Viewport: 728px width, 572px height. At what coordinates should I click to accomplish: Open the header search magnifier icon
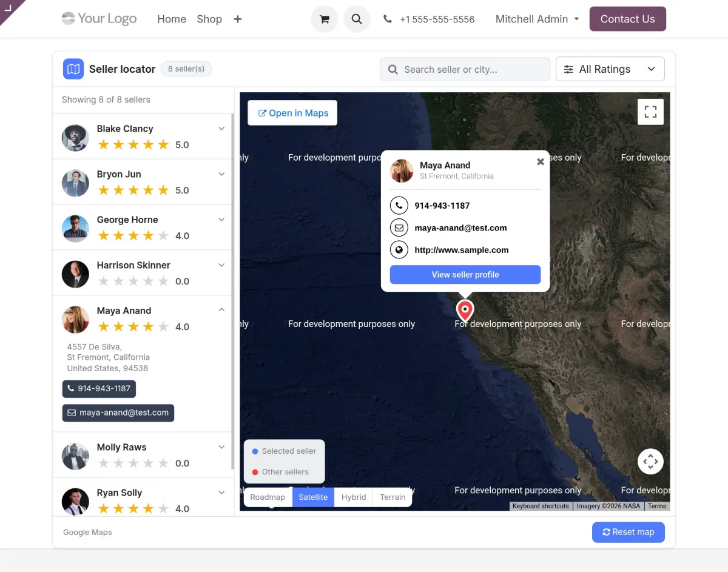[x=357, y=19]
